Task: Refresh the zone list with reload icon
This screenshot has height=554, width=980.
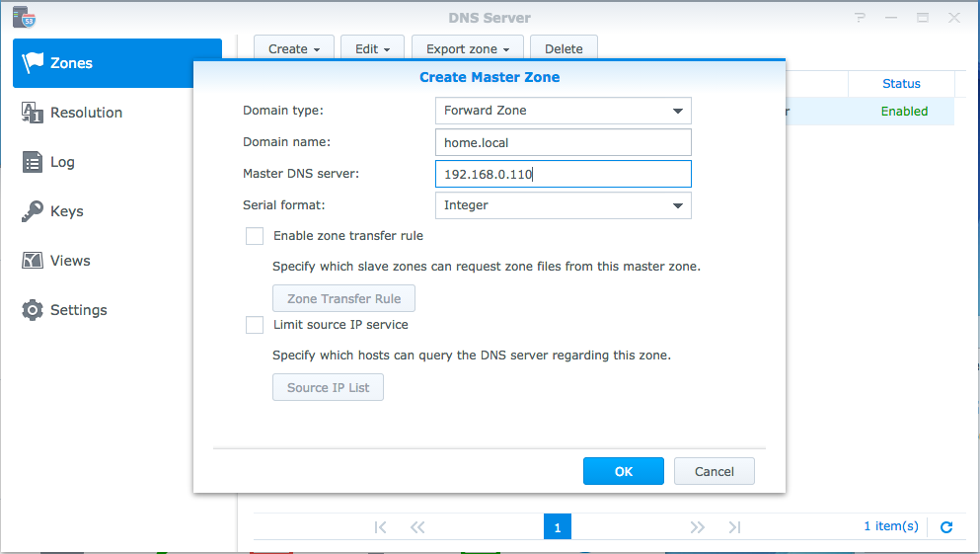Action: point(946,527)
